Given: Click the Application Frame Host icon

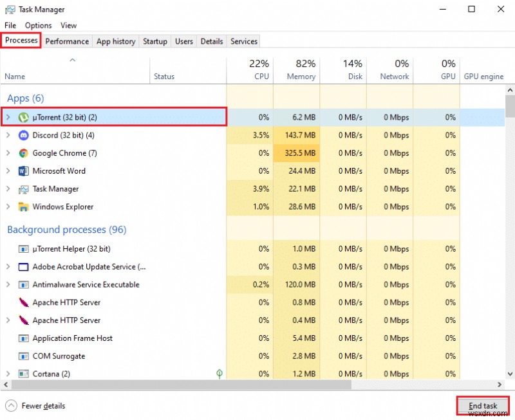Looking at the screenshot, I should coord(23,338).
